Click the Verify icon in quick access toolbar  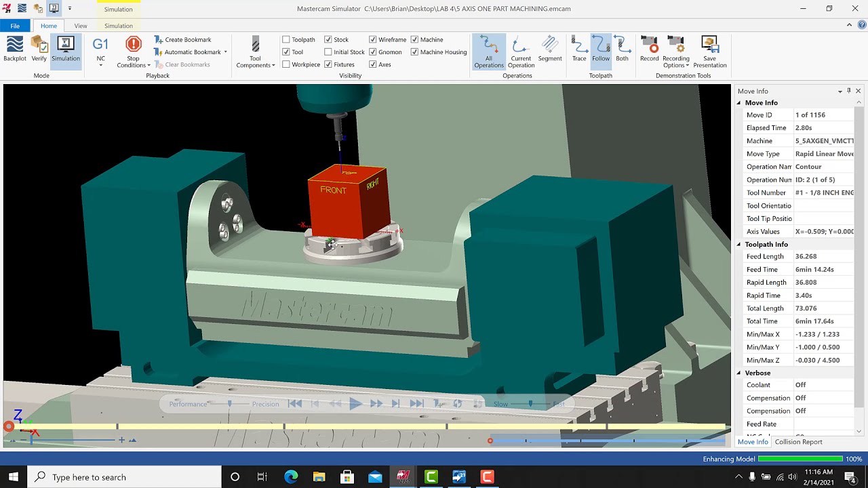tap(38, 9)
